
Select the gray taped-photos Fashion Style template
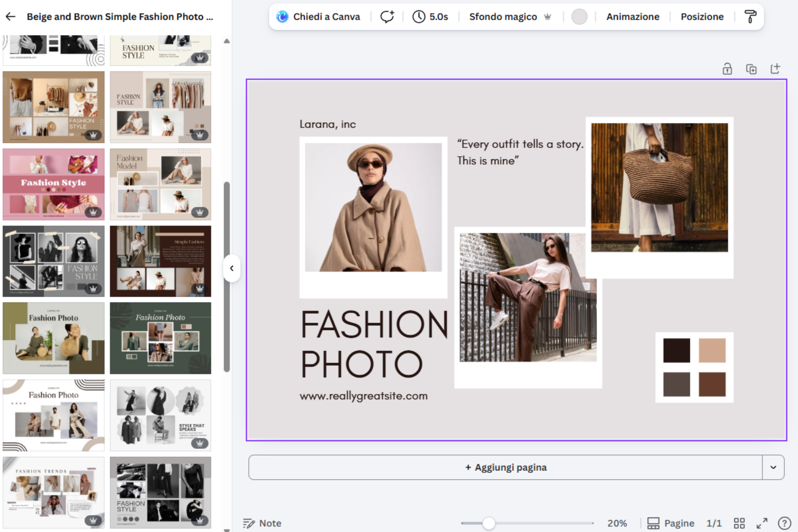[54, 261]
